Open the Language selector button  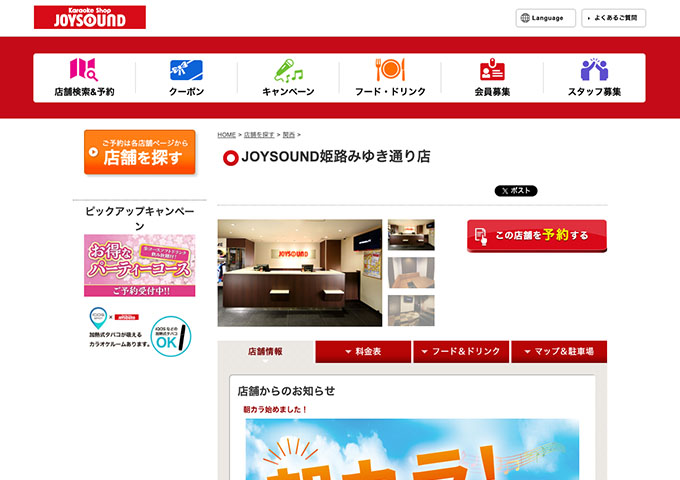546,18
